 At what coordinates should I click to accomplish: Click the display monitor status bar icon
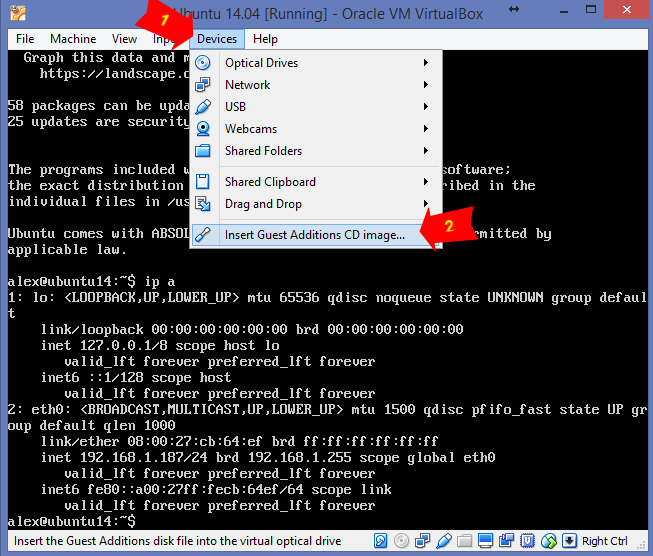click(x=485, y=541)
